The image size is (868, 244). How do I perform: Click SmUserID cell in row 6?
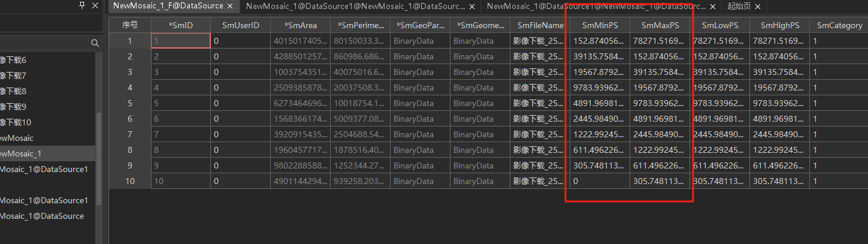tap(241, 119)
